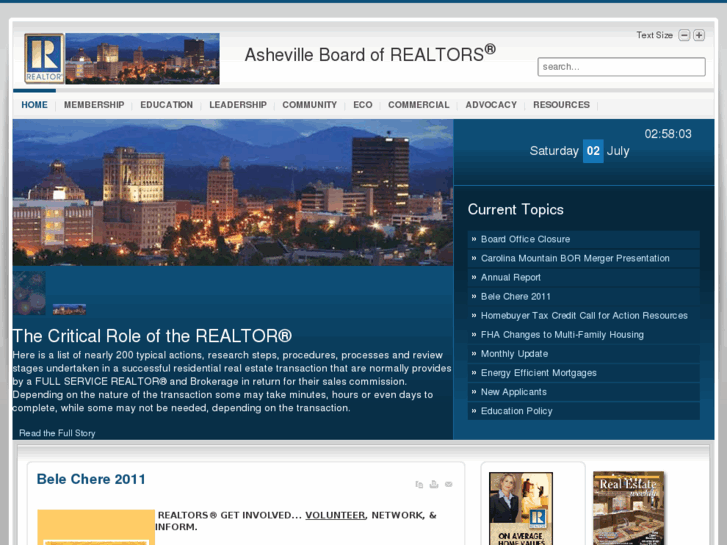The width and height of the screenshot is (727, 545).
Task: Click the Current Topics heading
Action: click(x=516, y=210)
